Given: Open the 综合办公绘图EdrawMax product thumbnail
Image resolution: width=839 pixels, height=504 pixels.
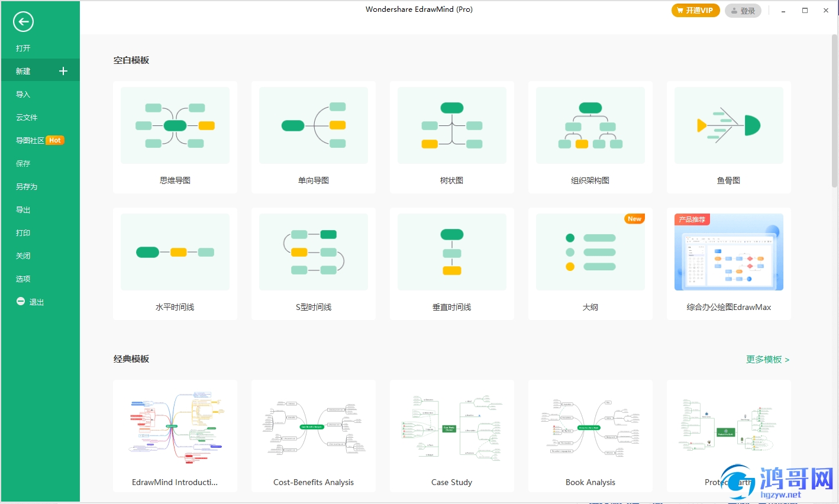Looking at the screenshot, I should point(729,252).
